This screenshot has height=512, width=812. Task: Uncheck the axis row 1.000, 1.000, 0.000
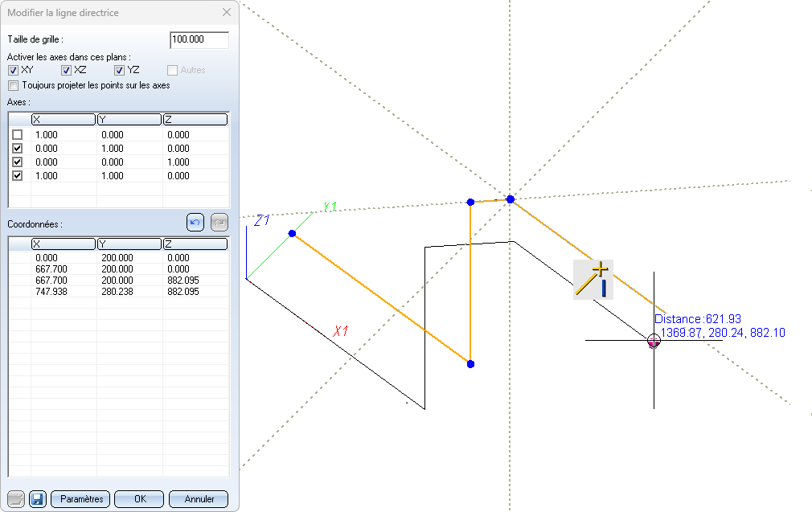click(x=18, y=175)
